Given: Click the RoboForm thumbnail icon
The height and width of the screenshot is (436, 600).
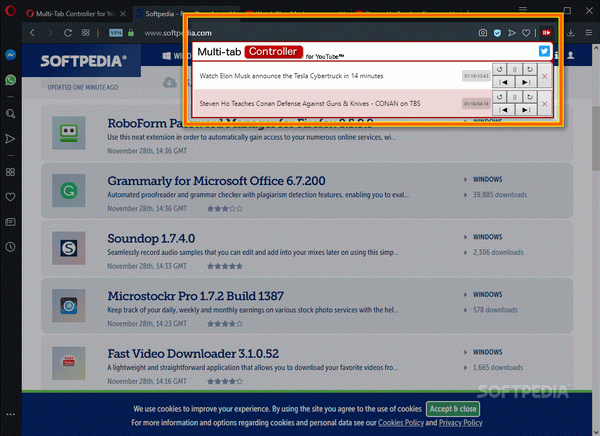Looking at the screenshot, I should tap(69, 132).
